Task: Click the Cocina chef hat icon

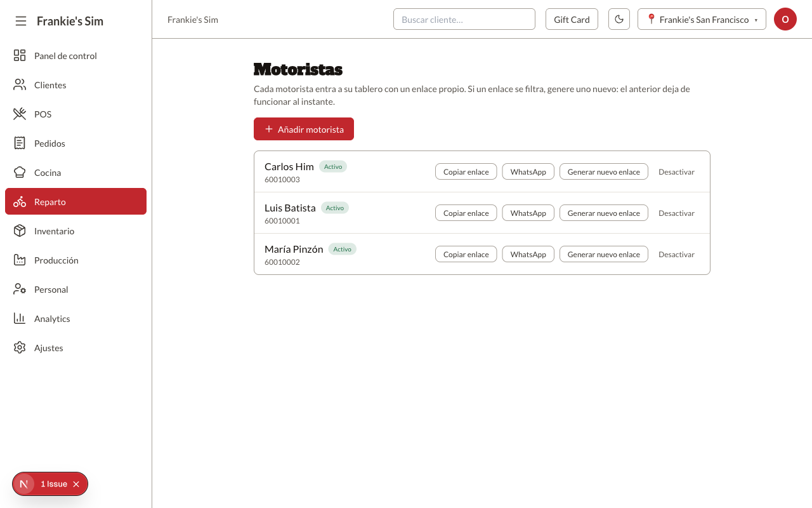Action: pos(20,172)
